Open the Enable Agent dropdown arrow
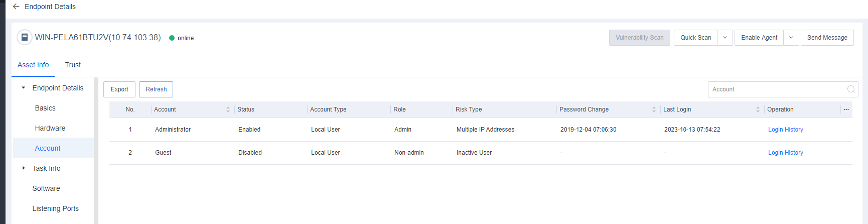 coord(791,38)
